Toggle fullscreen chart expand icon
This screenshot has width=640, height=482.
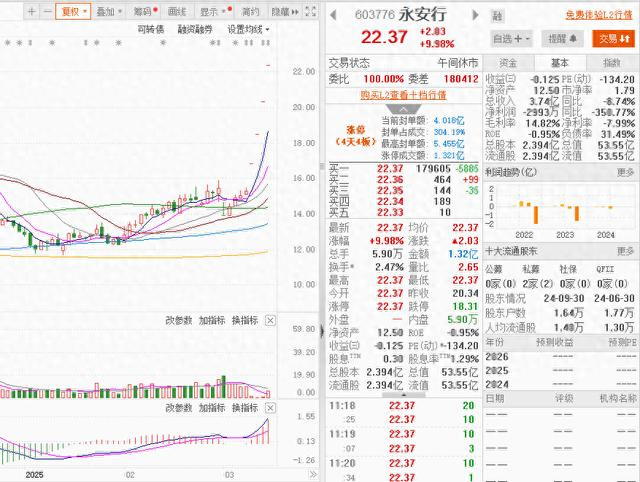(x=311, y=12)
